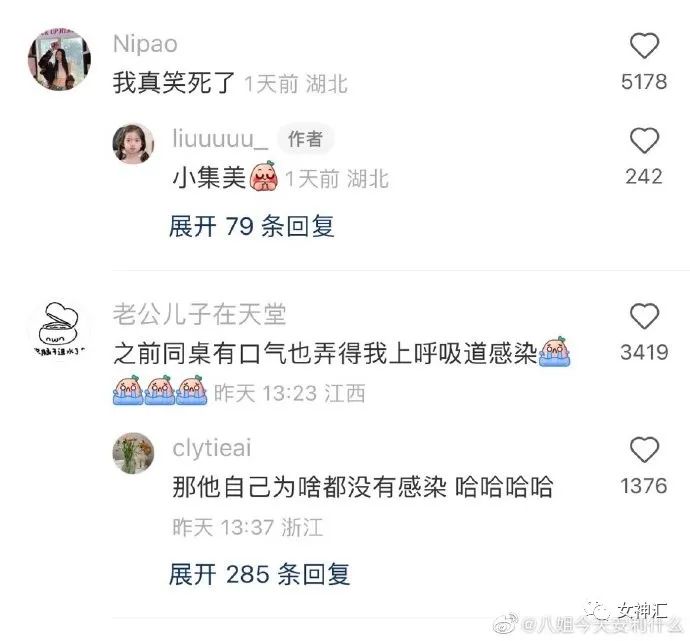The height and width of the screenshot is (641, 690).
Task: Tap reply text 那他自己为啥都没有感染
Action: pyautogui.click(x=309, y=487)
